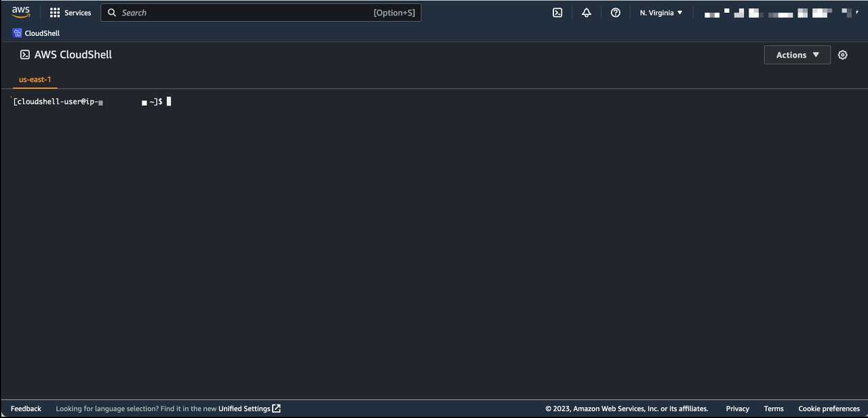Click the AWS CloudShell title terminal icon
Image resolution: width=868 pixels, height=418 pixels.
[25, 55]
